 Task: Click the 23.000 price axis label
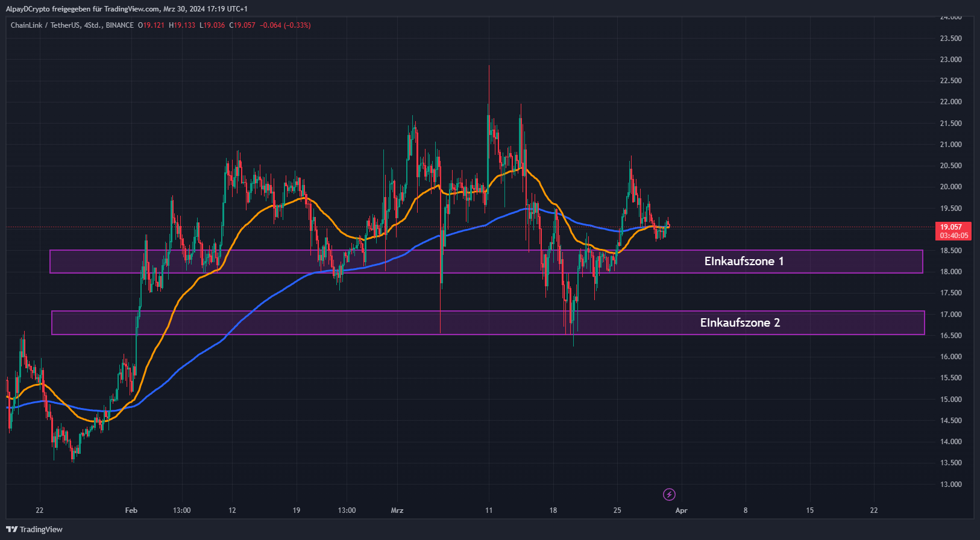click(x=951, y=60)
